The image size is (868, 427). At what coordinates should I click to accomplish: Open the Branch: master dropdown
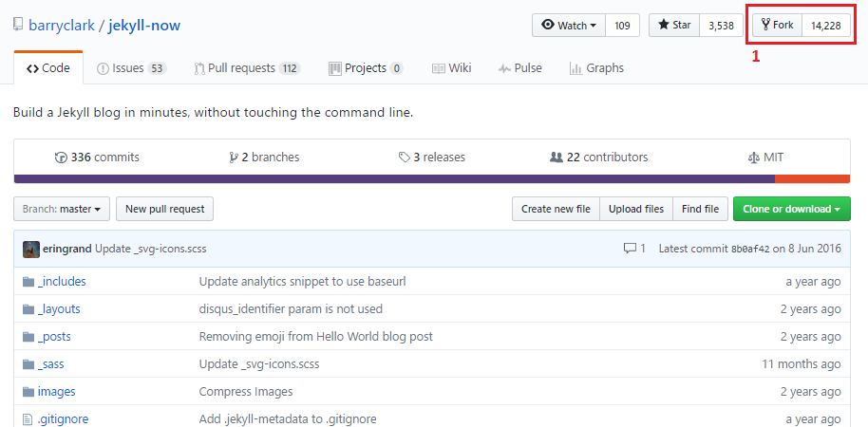tap(62, 209)
